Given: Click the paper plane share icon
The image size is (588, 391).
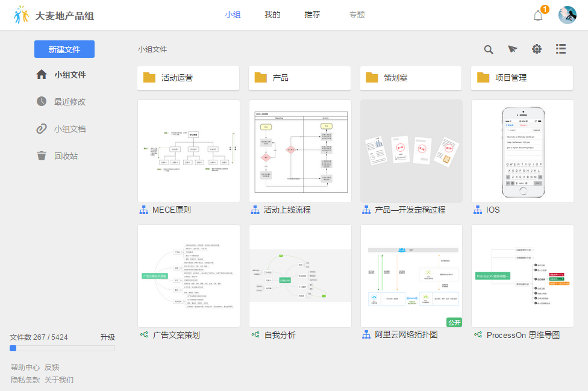Looking at the screenshot, I should pyautogui.click(x=513, y=49).
